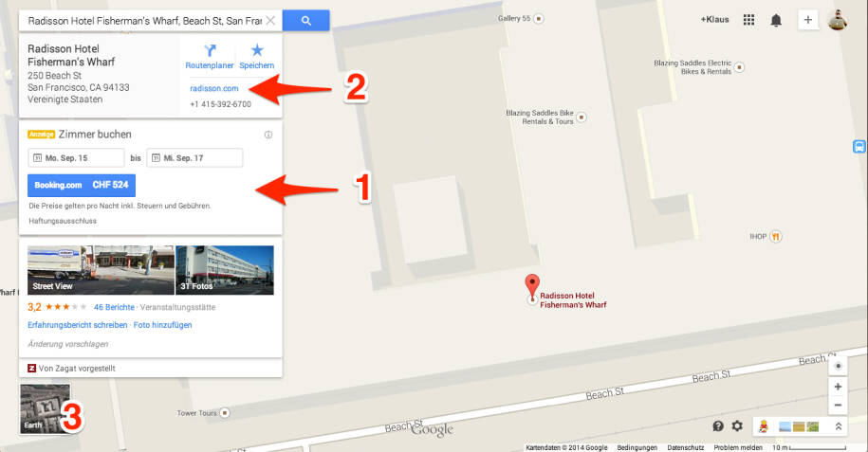Zoom in with the plus button

tap(838, 387)
